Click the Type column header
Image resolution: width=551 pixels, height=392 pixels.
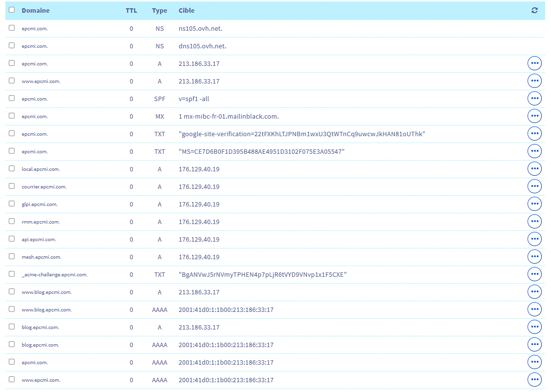pyautogui.click(x=159, y=10)
